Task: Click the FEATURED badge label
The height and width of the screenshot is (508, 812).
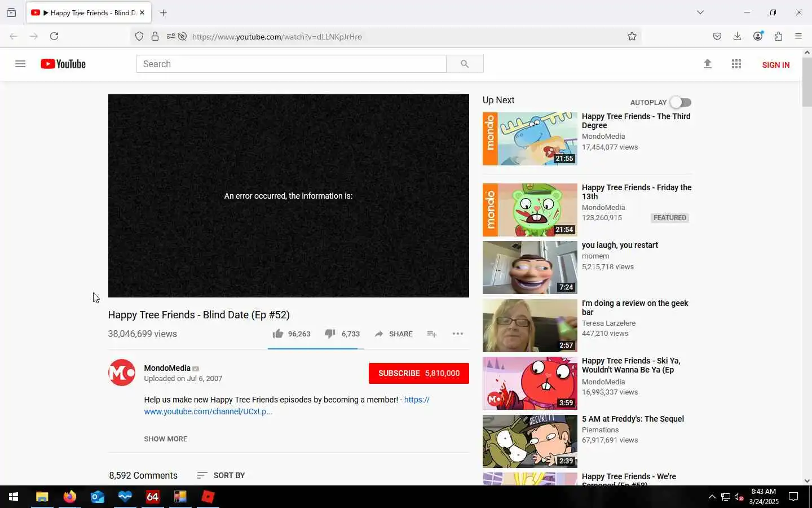Action: [x=670, y=218]
